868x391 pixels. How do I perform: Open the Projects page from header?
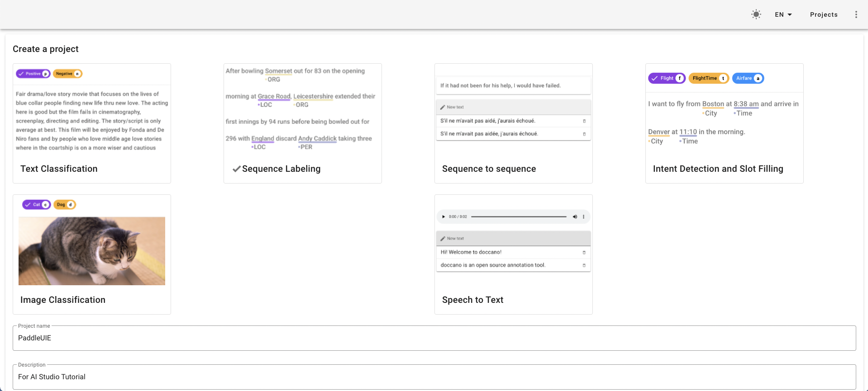(824, 14)
